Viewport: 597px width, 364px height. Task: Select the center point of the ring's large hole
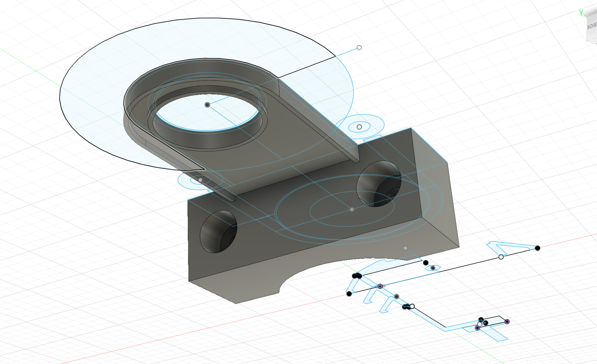(207, 105)
